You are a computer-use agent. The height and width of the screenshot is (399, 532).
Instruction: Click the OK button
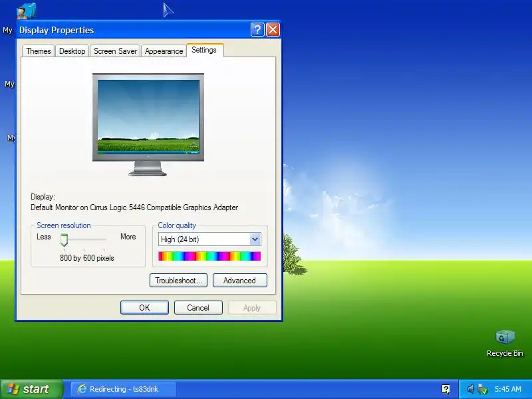tap(144, 308)
